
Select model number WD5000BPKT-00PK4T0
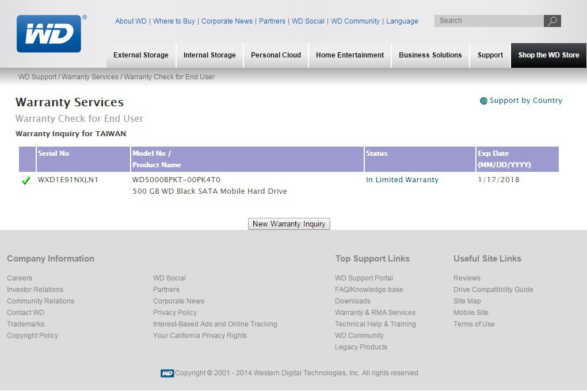tap(176, 180)
